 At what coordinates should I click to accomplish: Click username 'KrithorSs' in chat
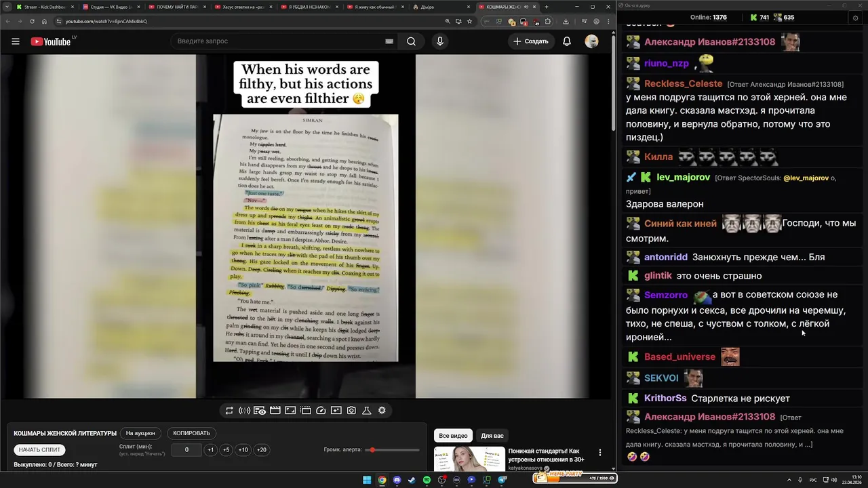[665, 399]
